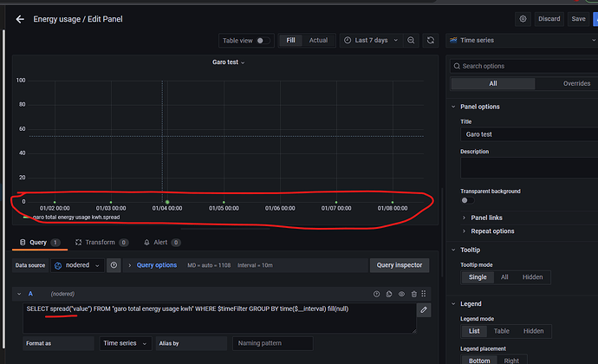Set tooltip mode to Hidden

(532, 277)
